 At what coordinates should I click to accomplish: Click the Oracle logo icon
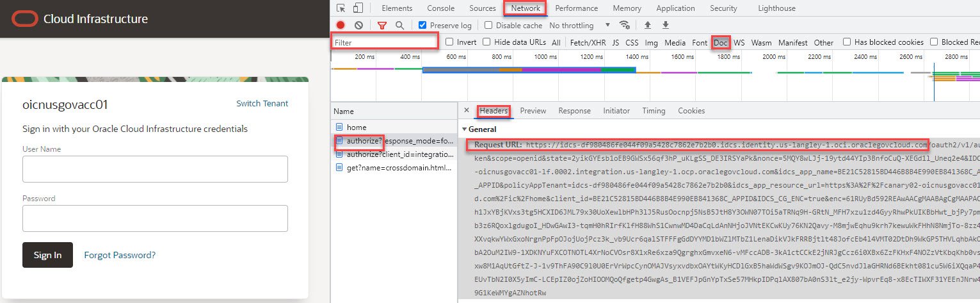24,19
